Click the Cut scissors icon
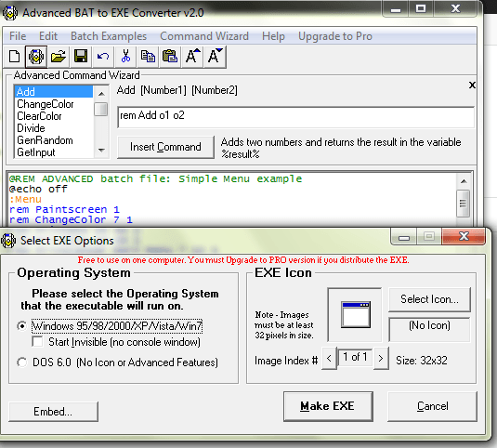The width and height of the screenshot is (497, 448). [x=125, y=57]
